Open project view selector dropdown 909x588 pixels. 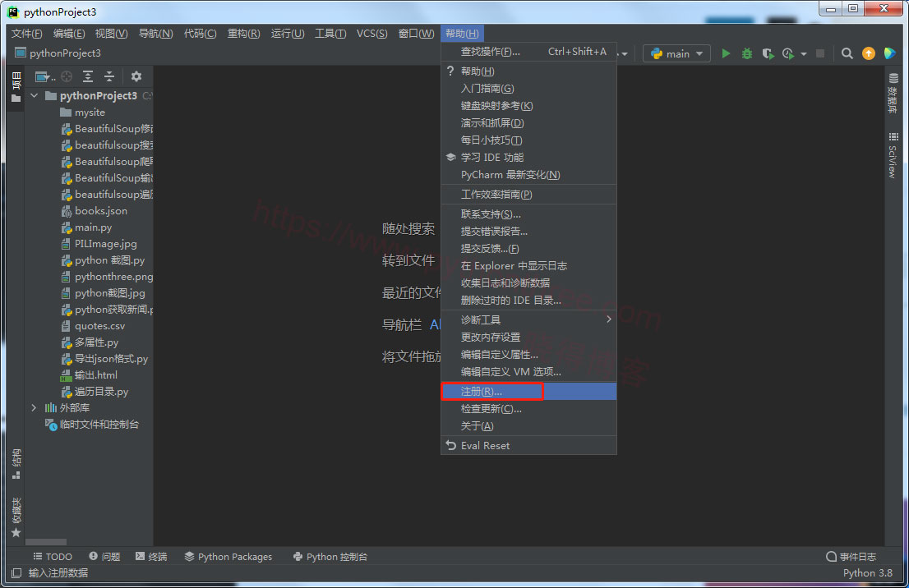click(44, 76)
